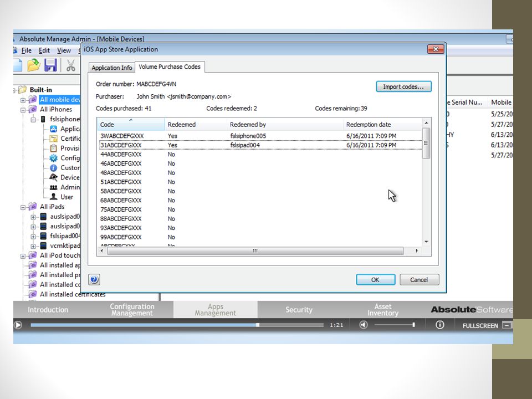
Task: Collapse the All iPhones node
Action: [23, 110]
